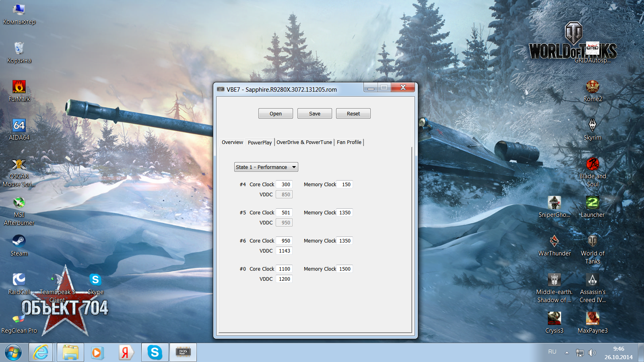The image size is (644, 362).
Task: Edit the #6 Memory Clock field
Action: [345, 241]
